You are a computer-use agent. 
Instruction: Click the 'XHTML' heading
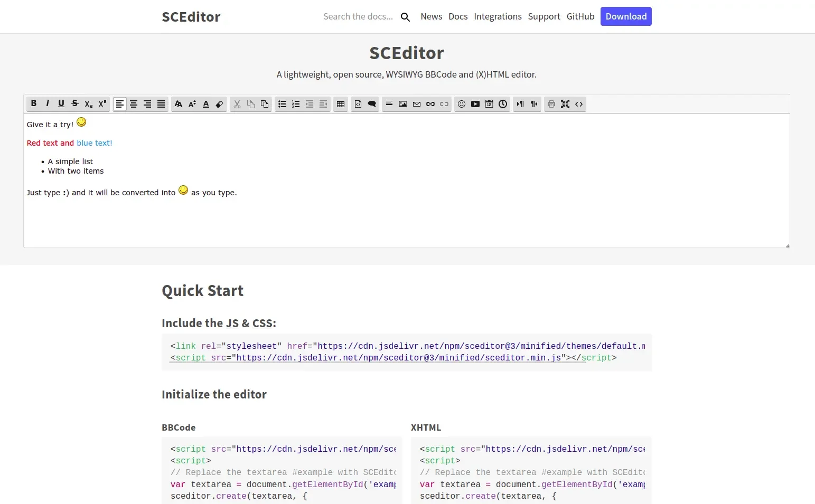pos(426,427)
